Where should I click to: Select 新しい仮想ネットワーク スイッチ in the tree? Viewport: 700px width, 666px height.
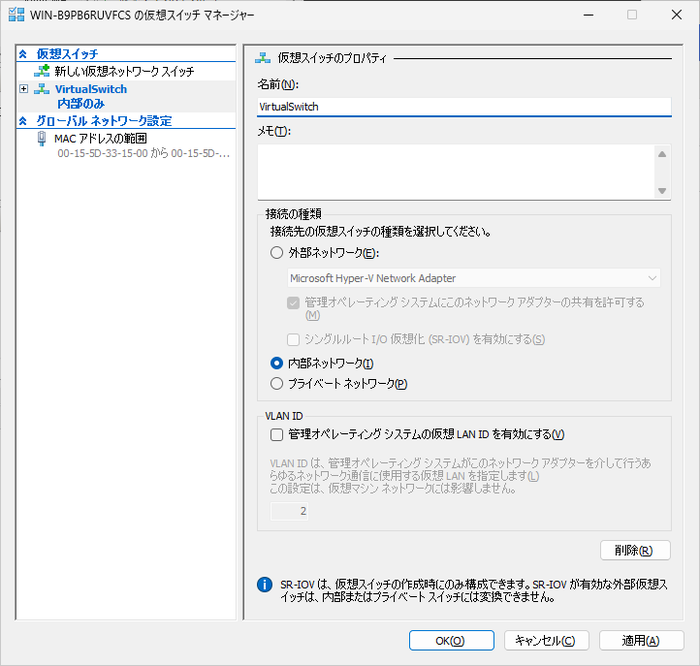[124, 72]
